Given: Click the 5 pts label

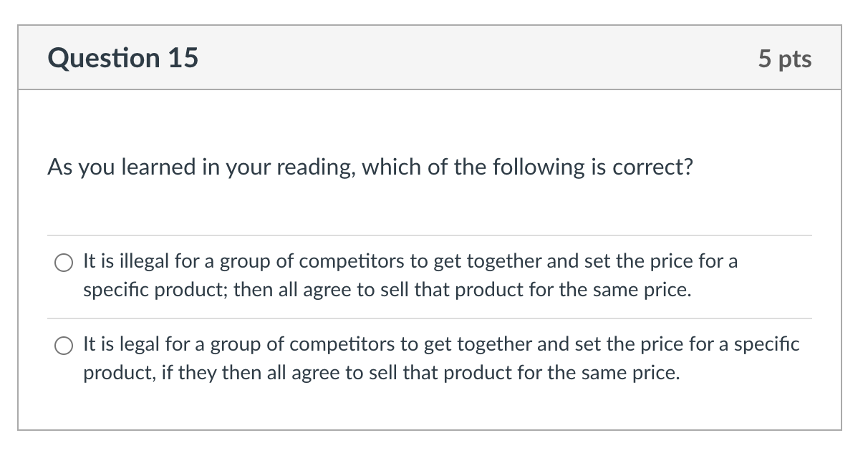Looking at the screenshot, I should click(786, 59).
